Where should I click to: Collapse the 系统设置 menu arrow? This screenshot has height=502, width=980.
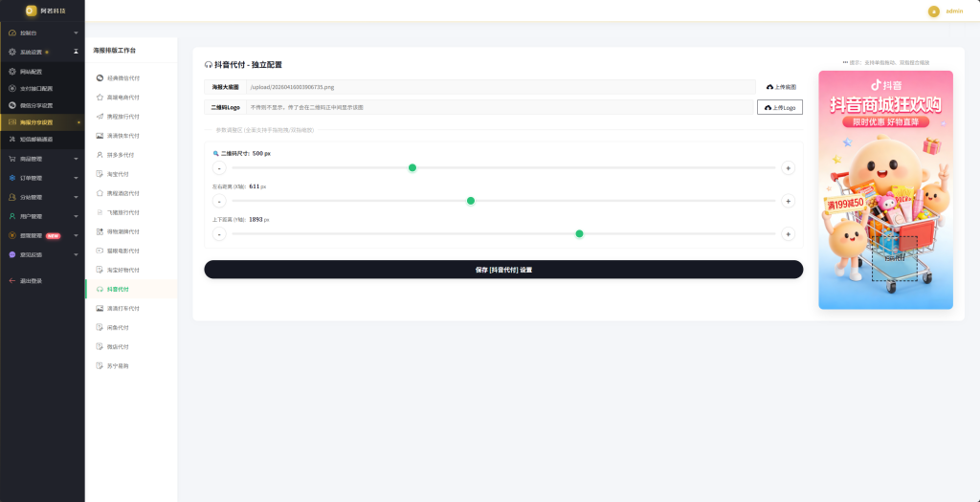76,52
